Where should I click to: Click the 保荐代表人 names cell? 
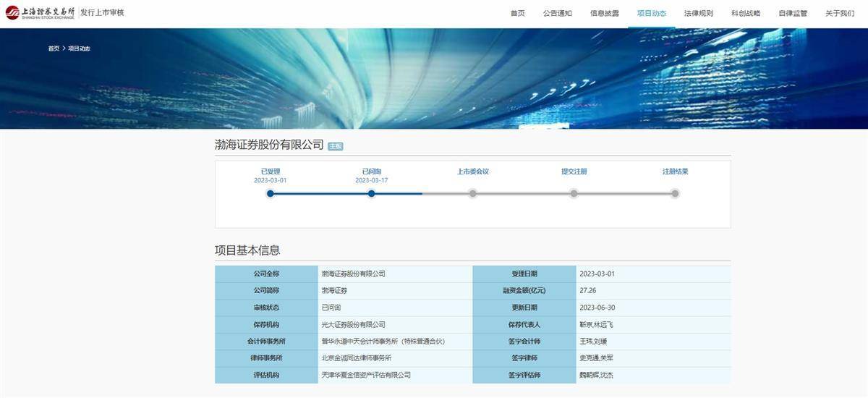[653, 325]
